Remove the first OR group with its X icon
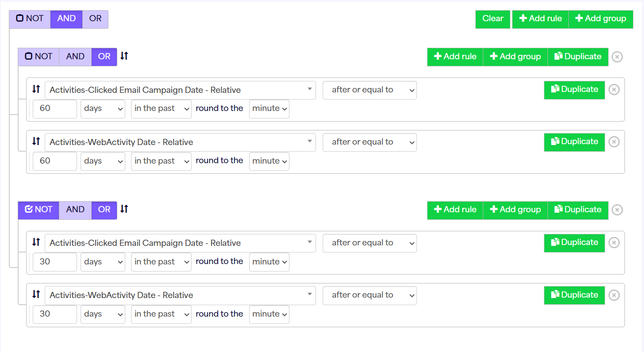This screenshot has height=352, width=644. (x=617, y=57)
